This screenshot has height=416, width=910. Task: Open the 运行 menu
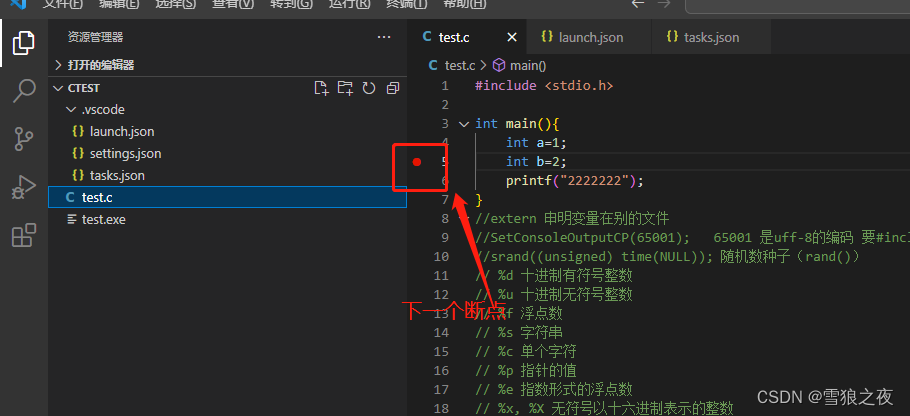[349, 4]
